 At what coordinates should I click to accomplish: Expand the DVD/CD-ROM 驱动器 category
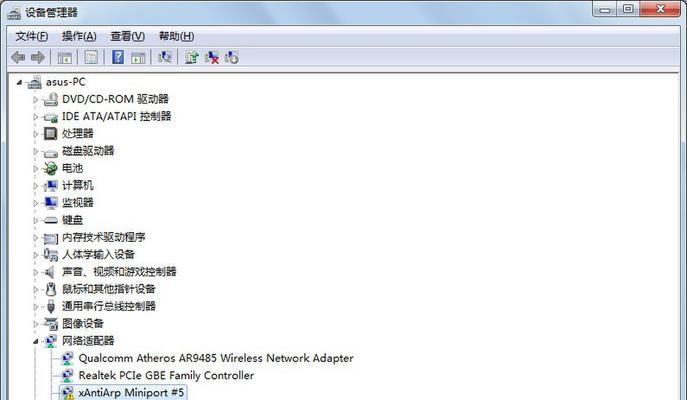click(36, 99)
